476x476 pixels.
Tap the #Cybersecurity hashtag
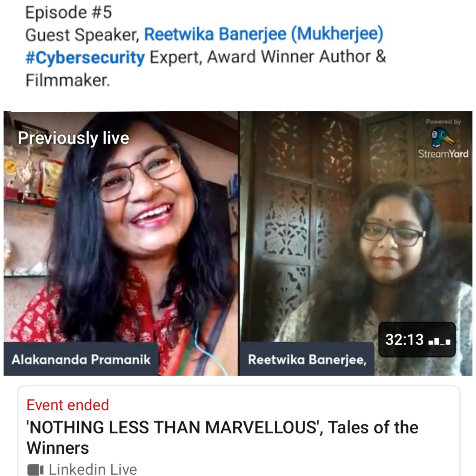click(85, 58)
